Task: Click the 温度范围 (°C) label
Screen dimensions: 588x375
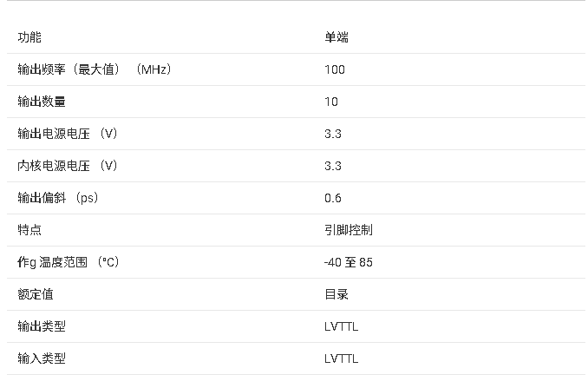Action: tap(68, 262)
